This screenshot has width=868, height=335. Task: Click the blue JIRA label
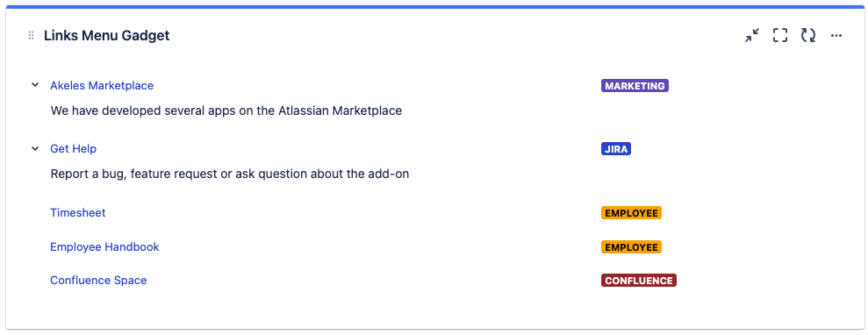(616, 149)
